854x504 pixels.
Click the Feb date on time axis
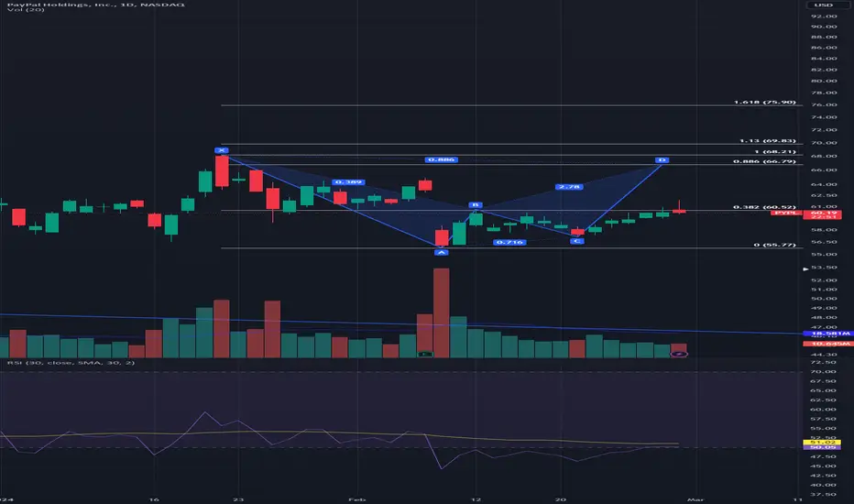coord(356,499)
